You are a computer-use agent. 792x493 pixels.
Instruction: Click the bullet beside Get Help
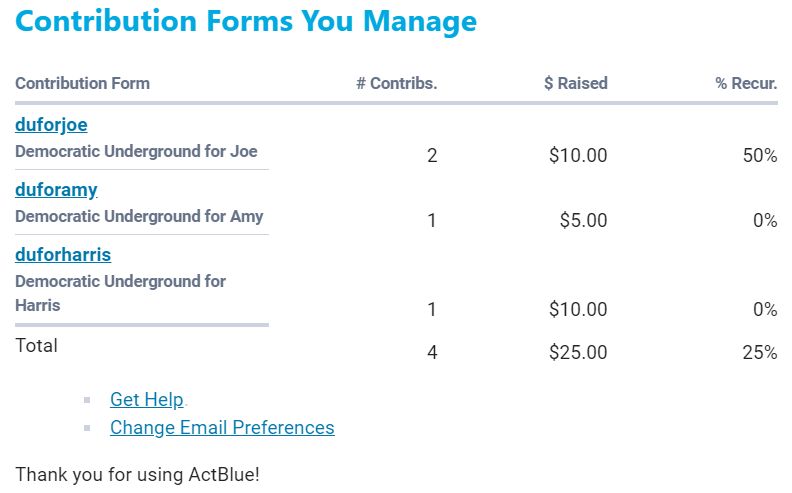coord(87,400)
